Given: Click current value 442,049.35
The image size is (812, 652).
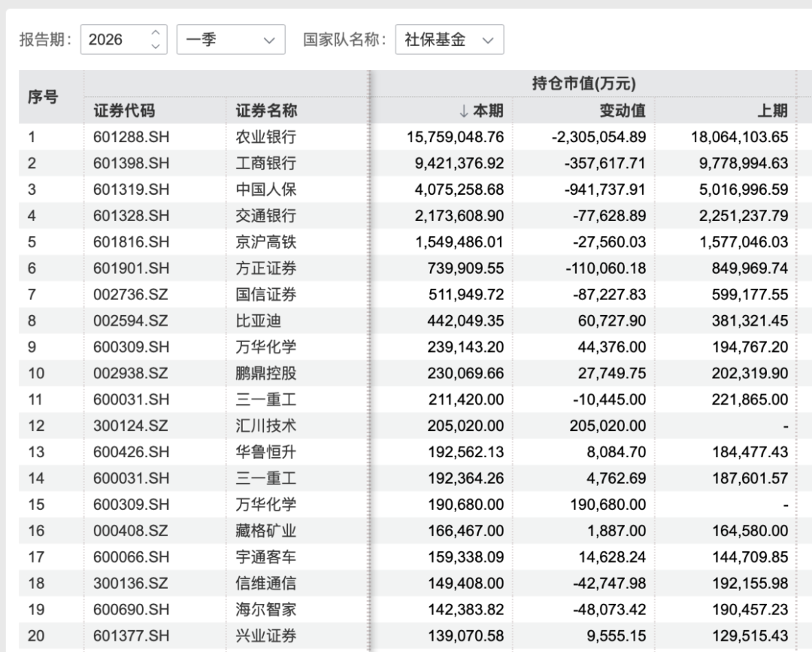Looking at the screenshot, I should tap(465, 320).
